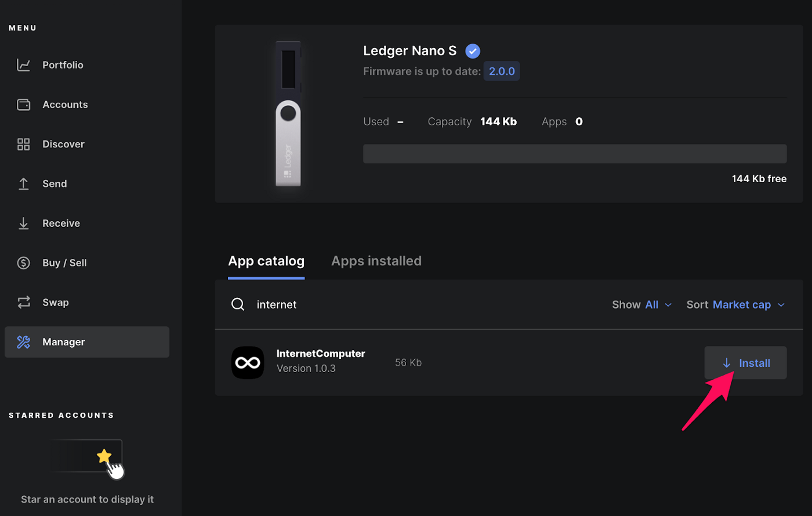The width and height of the screenshot is (812, 516).
Task: Click the verified checkmark badge beside Ledger Nano S
Action: click(473, 51)
